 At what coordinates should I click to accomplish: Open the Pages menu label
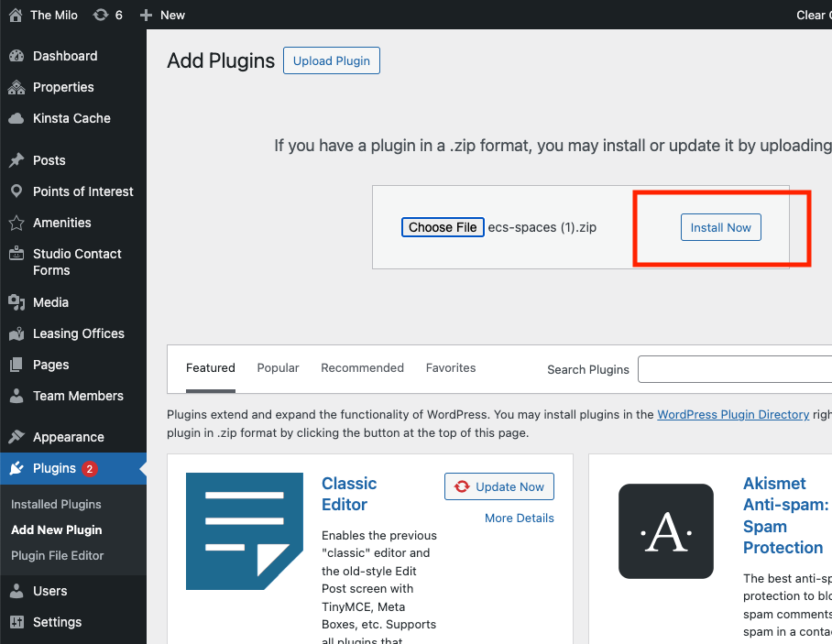pos(51,365)
